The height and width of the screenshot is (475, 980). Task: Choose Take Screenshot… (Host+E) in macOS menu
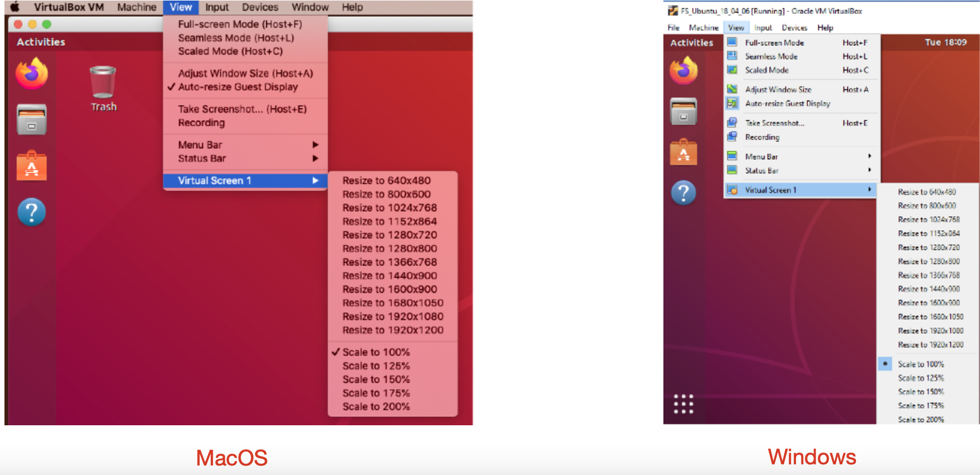click(x=242, y=109)
